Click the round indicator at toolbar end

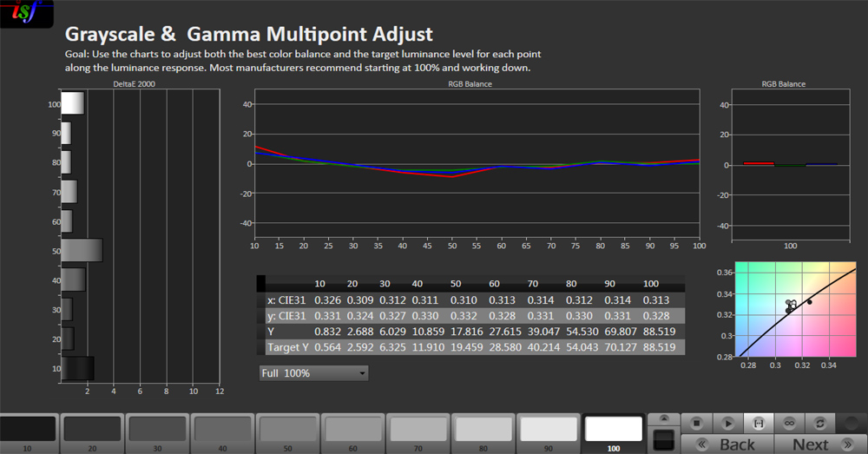pyautogui.click(x=852, y=423)
